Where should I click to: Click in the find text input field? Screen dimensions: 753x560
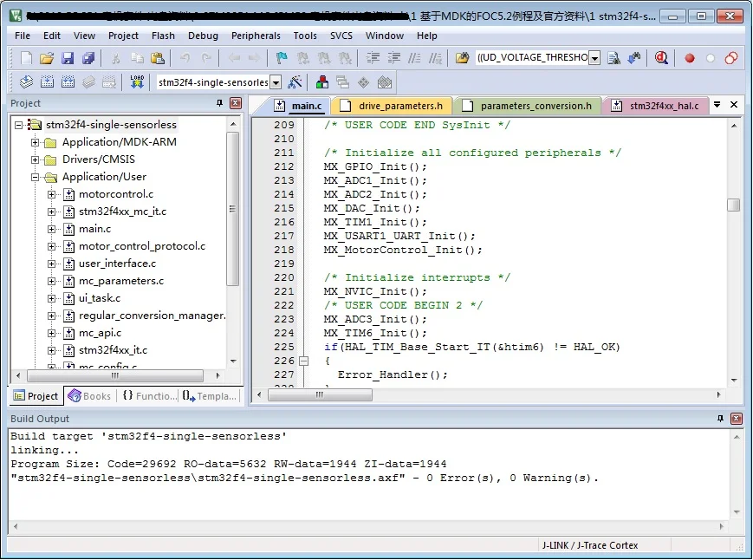(x=532, y=57)
